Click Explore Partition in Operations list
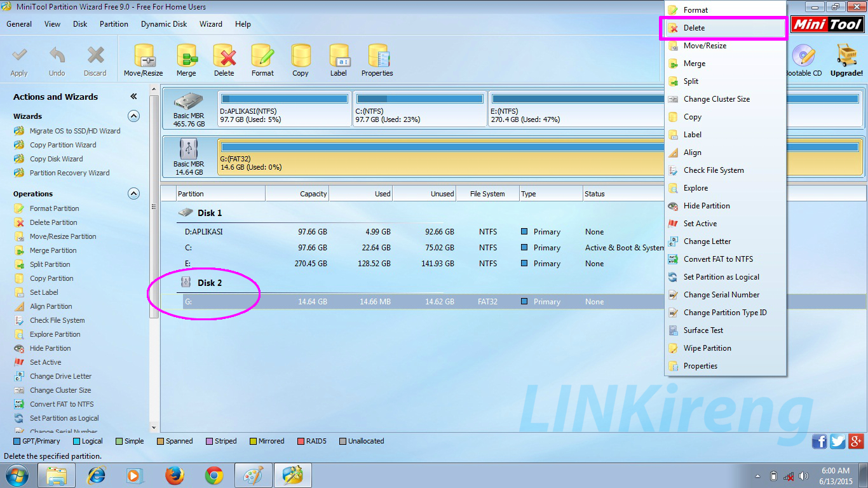The width and height of the screenshot is (868, 488). pos(55,334)
